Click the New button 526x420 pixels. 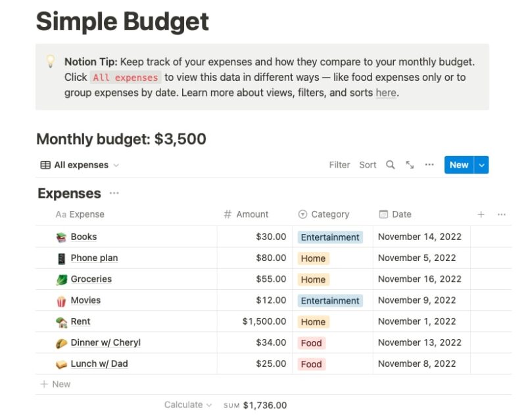(458, 165)
